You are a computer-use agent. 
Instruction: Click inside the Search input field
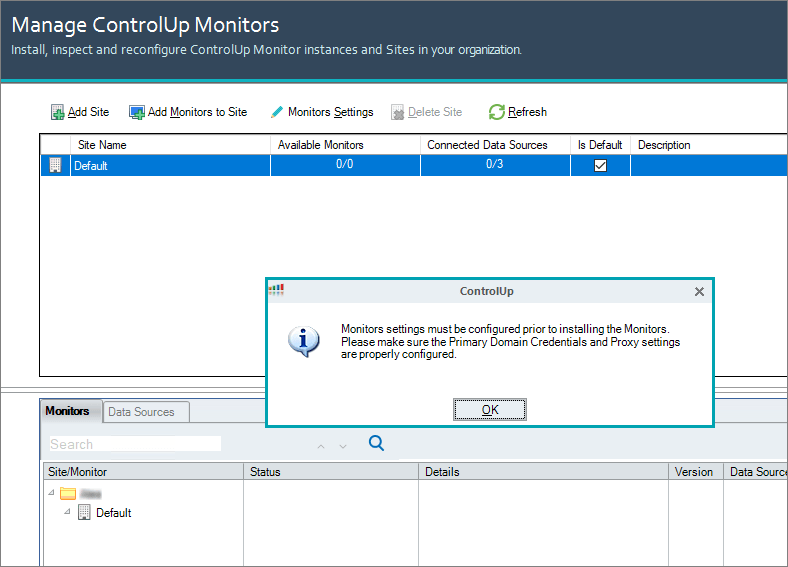(135, 444)
